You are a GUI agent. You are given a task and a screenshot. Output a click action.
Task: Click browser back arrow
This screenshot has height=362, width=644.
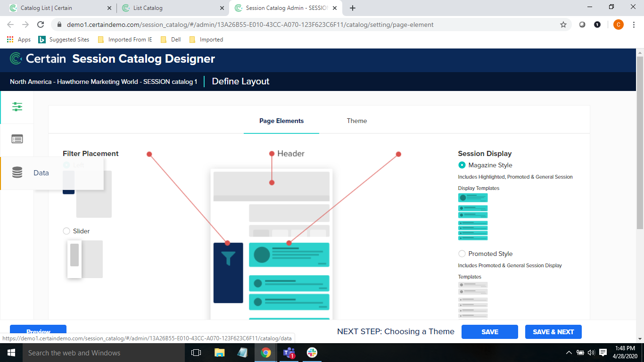click(x=10, y=25)
